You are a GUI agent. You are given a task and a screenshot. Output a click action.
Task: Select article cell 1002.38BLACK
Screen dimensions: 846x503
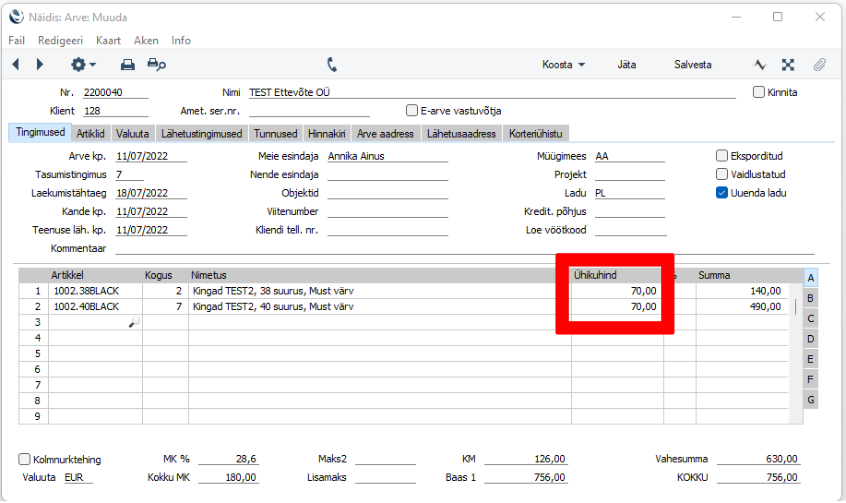click(x=95, y=291)
